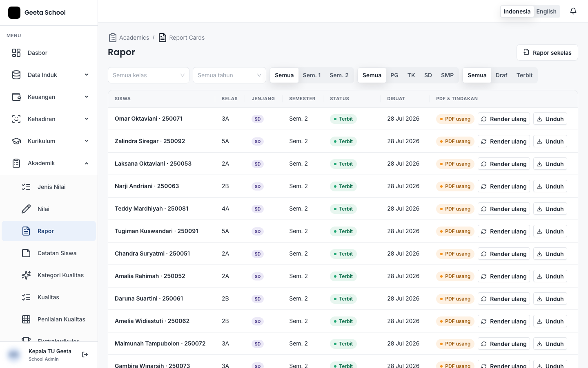Click the Kualitas checklist icon
This screenshot has height=368, width=588.
(26, 297)
